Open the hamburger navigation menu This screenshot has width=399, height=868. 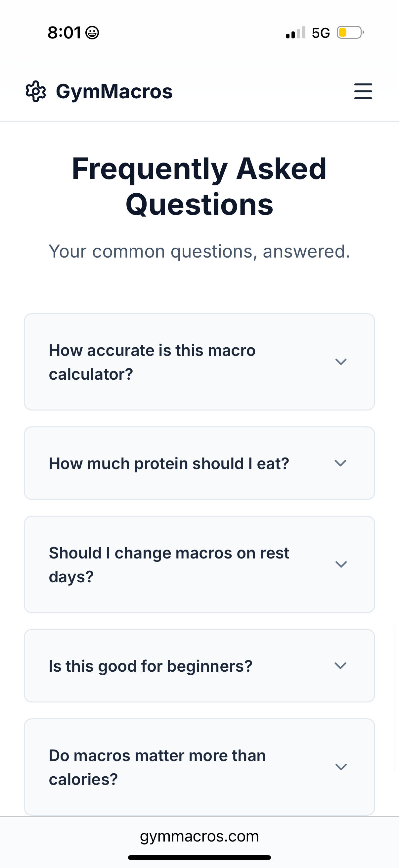tap(363, 91)
